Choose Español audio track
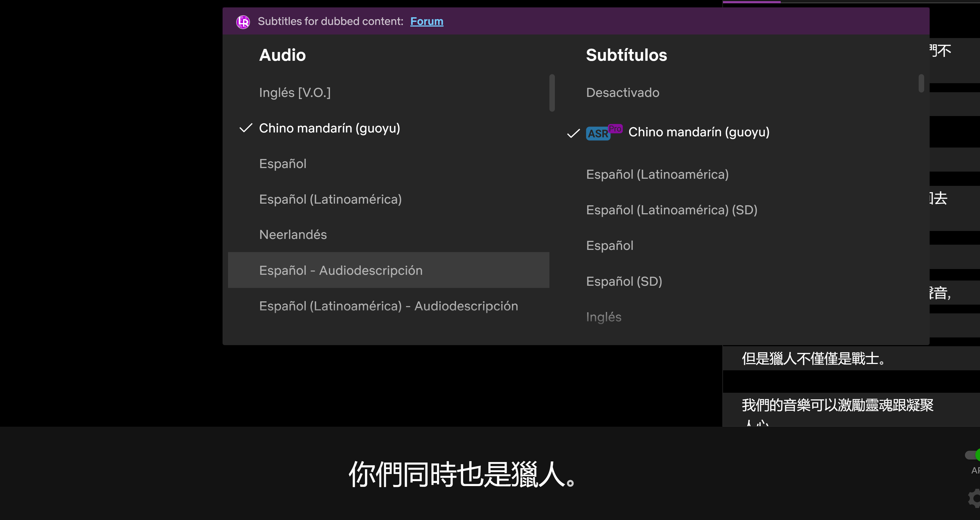Image resolution: width=980 pixels, height=520 pixels. [283, 164]
